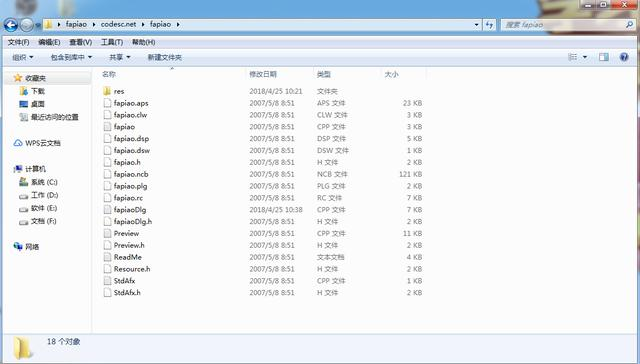Screen dimensions: 640x364
Task: Open the 查看(V) menu
Action: (80, 42)
